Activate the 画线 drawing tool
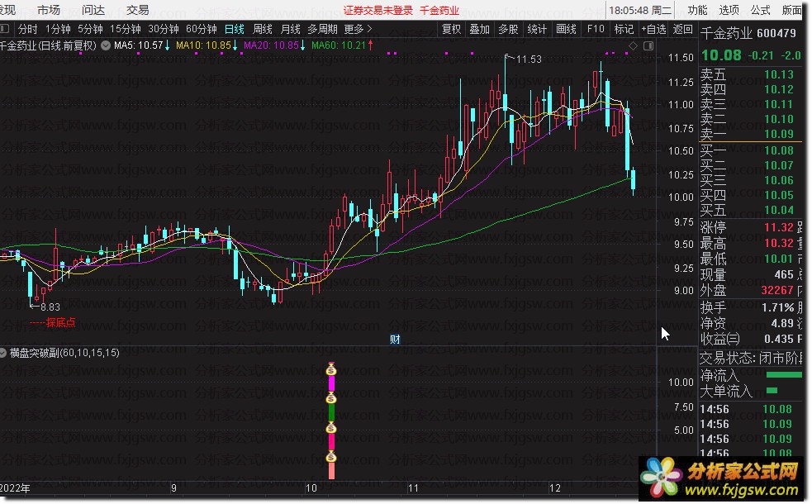 [x=566, y=29]
